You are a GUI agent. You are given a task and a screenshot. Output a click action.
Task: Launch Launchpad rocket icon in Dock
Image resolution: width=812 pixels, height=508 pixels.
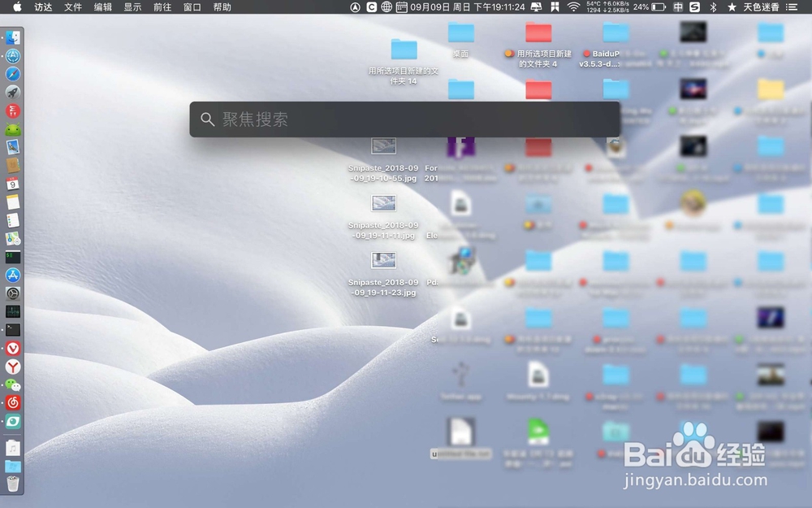[13, 93]
